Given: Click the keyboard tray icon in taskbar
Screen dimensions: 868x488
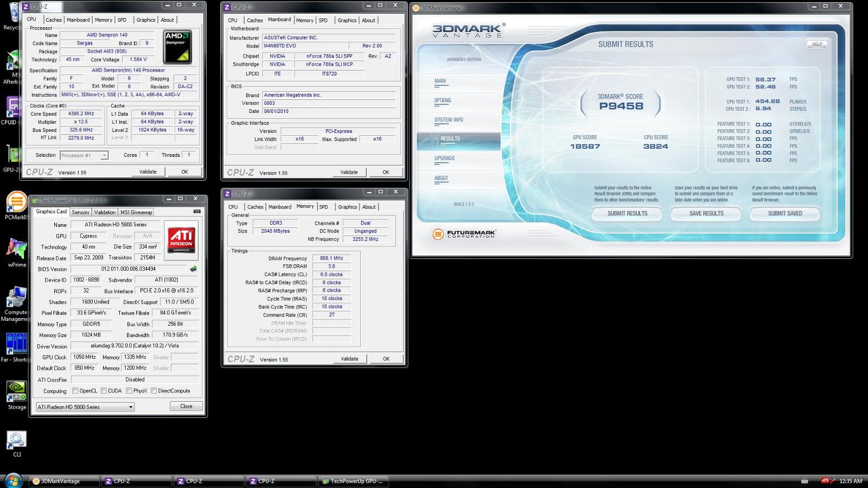Looking at the screenshot, I should coord(805,481).
